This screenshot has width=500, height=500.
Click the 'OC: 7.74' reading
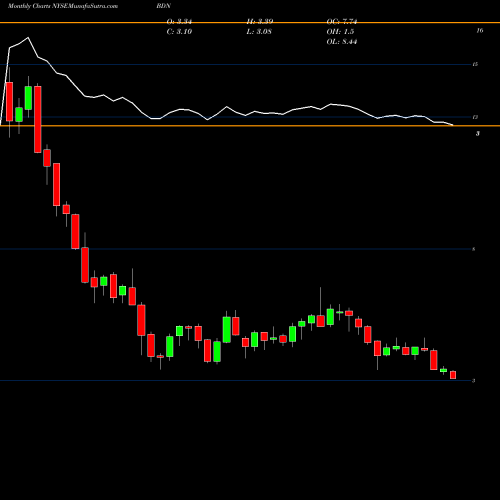(x=342, y=22)
